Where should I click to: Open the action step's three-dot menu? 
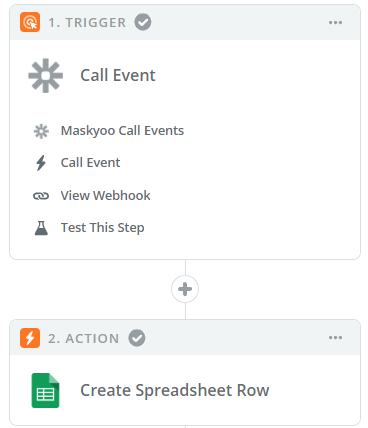pos(335,338)
